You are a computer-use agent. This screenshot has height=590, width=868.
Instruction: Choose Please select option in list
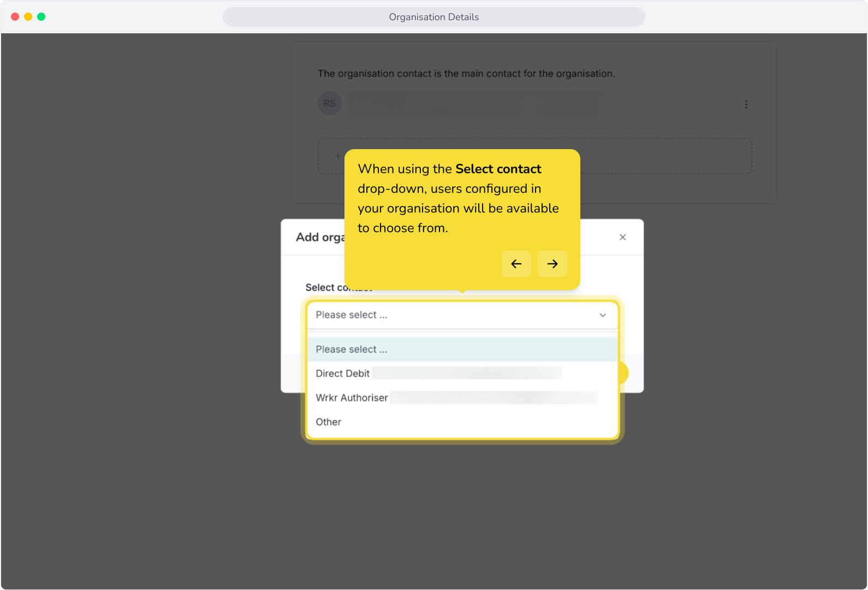tap(462, 350)
